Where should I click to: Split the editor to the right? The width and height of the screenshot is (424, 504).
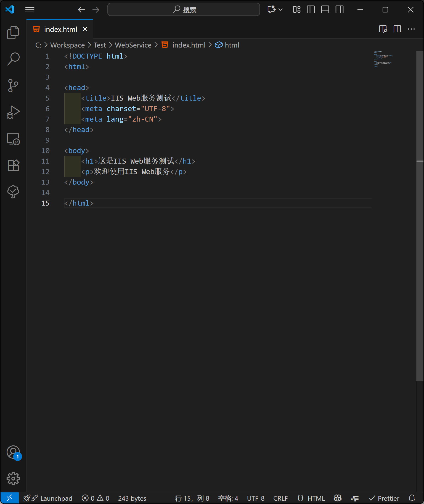click(x=397, y=29)
